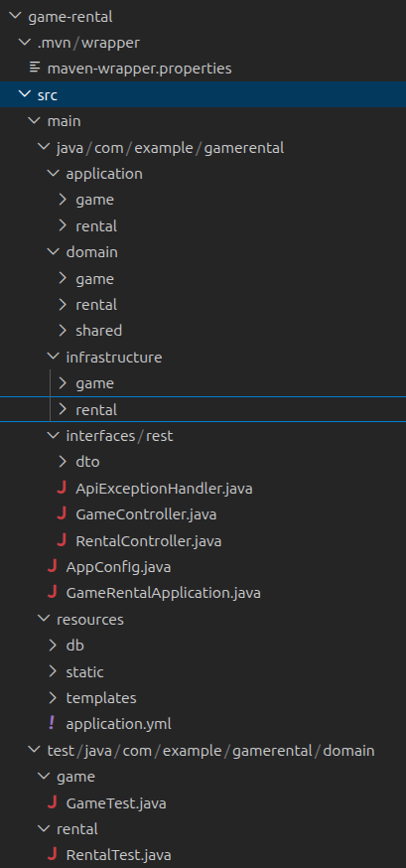This screenshot has height=868, width=406.
Task: Click the Java icon of RentalController.java
Action: [62, 540]
